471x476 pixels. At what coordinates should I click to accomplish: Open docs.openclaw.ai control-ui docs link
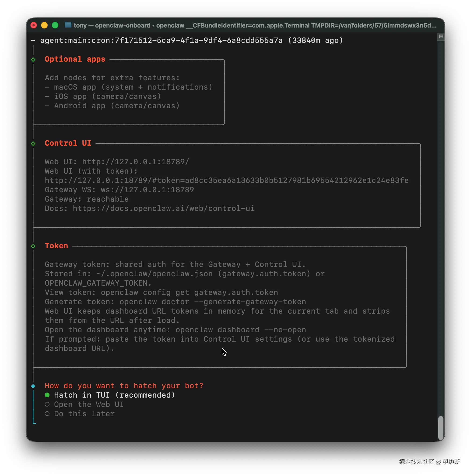point(163,208)
